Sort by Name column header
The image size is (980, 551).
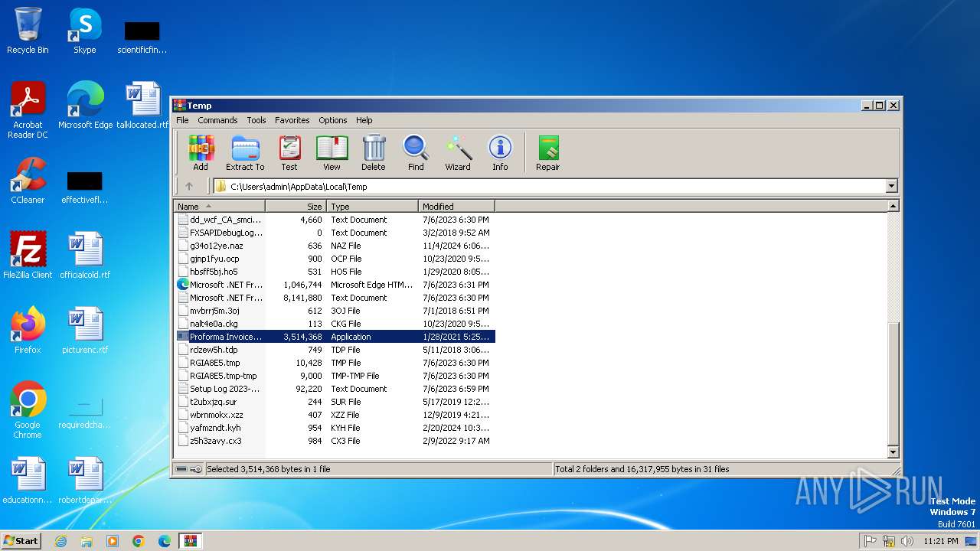click(x=220, y=206)
